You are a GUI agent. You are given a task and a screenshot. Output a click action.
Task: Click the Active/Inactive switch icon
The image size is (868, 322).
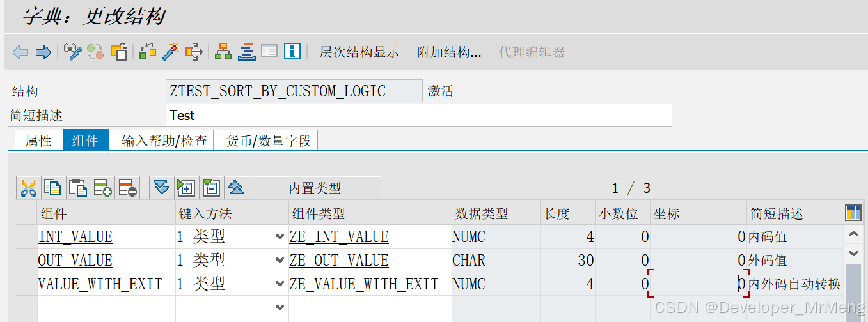pos(96,52)
